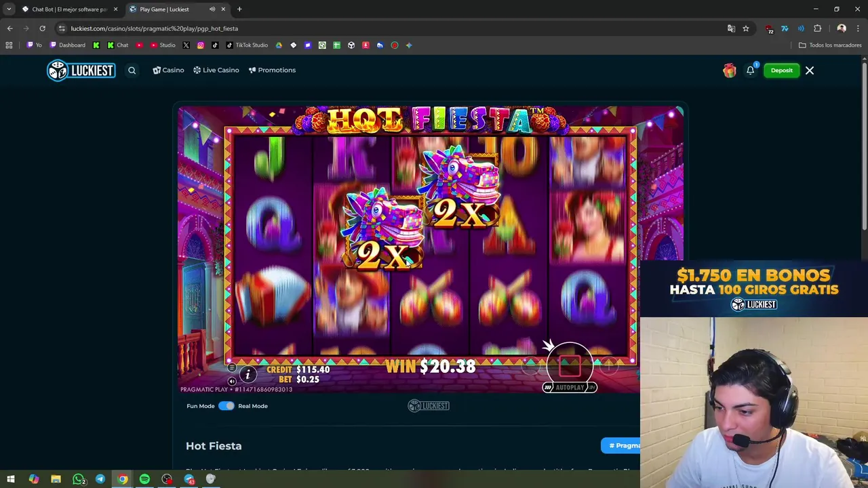This screenshot has height=488, width=868.
Task: Open the Twitch 'Yo' bookmark
Action: tap(34, 45)
